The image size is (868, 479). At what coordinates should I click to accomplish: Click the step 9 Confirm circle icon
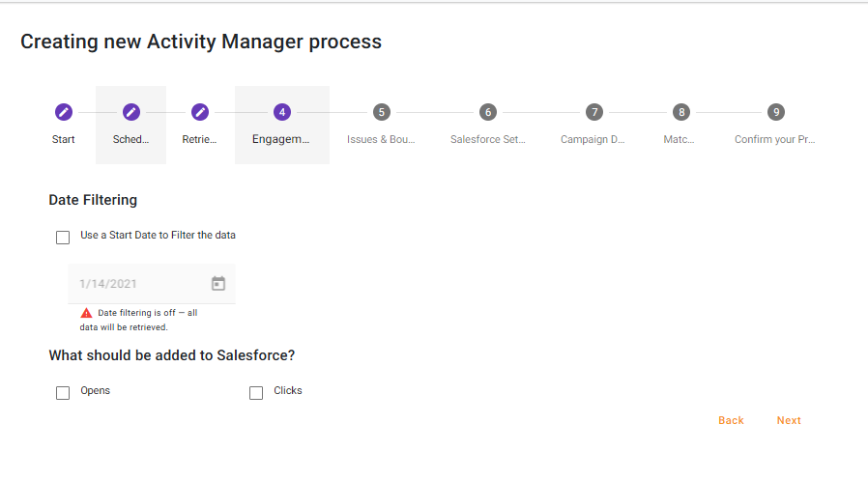point(776,112)
